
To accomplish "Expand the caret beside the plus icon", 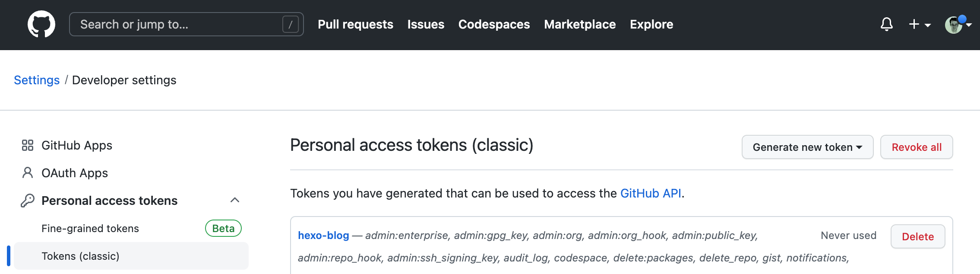I will point(927,25).
